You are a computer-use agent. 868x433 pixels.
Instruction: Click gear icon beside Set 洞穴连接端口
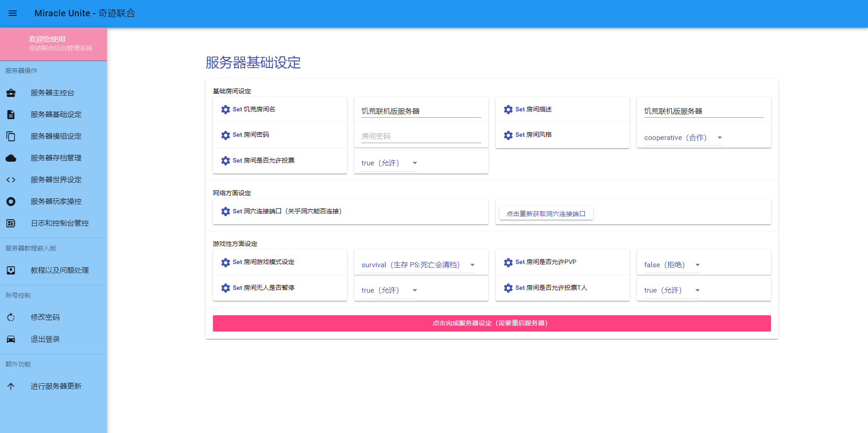(226, 212)
